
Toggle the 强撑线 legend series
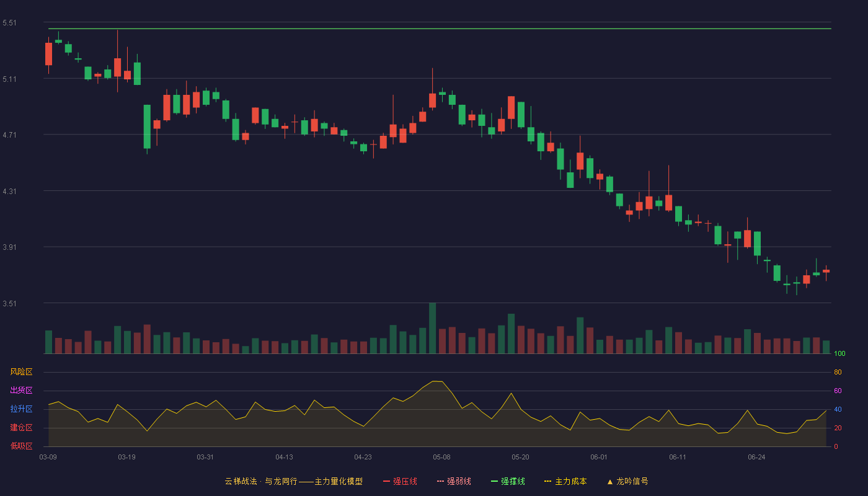coord(508,481)
